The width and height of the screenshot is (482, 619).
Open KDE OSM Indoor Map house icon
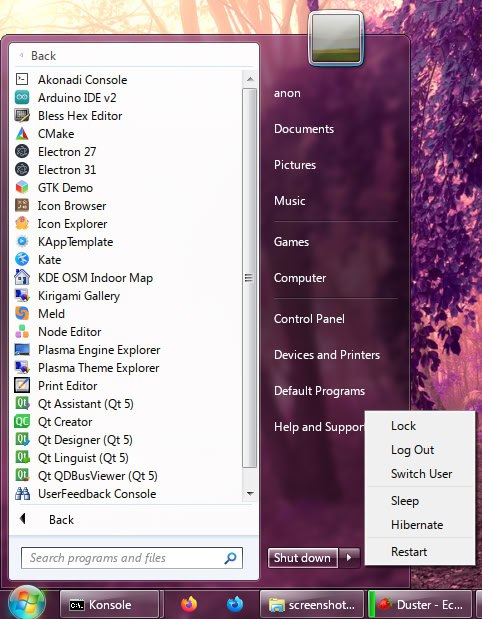22,278
